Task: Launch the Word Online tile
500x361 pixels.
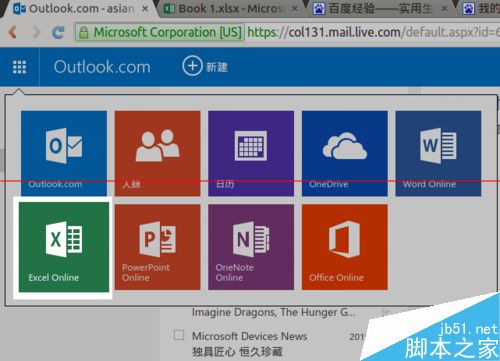Action: click(438, 153)
